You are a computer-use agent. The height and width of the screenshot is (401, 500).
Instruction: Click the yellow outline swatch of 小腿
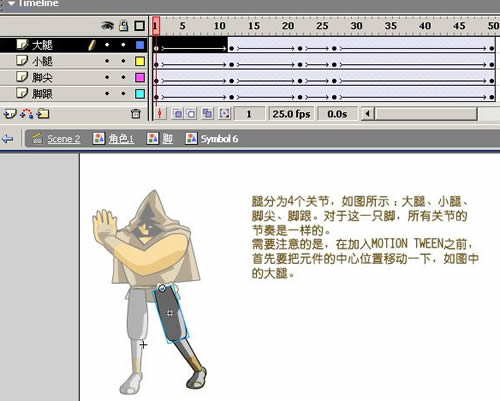(140, 61)
